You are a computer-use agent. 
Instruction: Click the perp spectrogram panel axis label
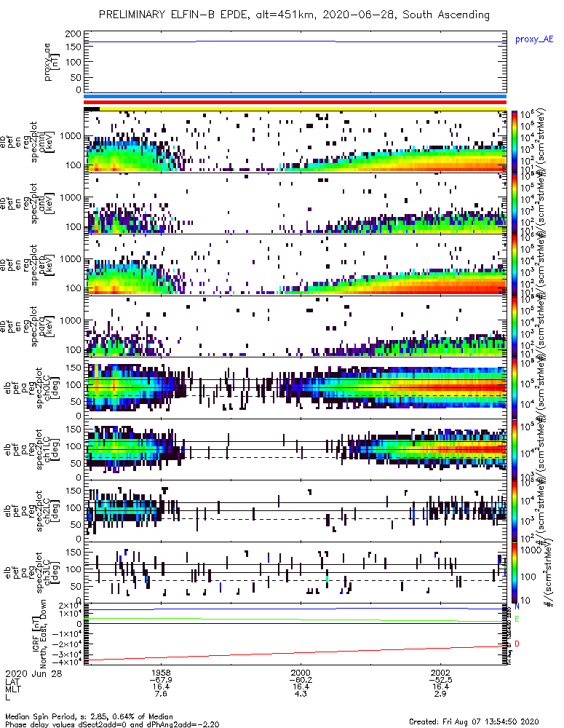pos(28,265)
